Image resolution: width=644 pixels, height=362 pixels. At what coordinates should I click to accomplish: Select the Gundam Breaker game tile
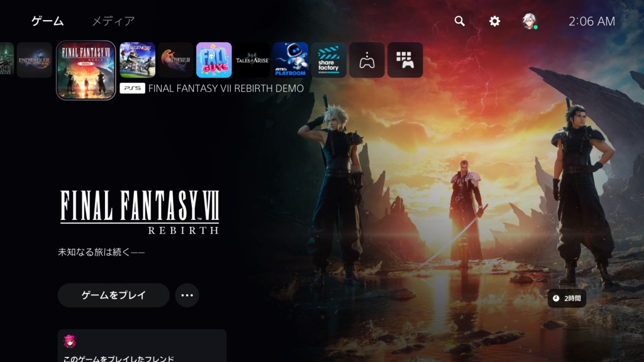[x=137, y=60]
